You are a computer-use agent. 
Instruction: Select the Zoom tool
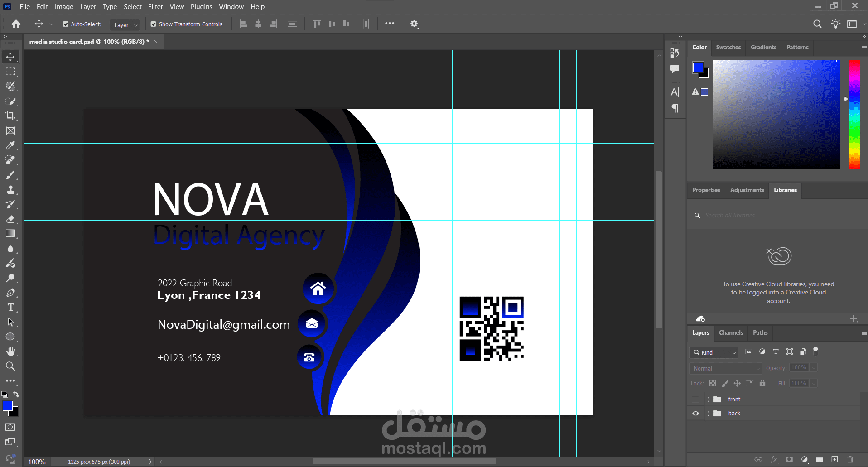tap(10, 366)
